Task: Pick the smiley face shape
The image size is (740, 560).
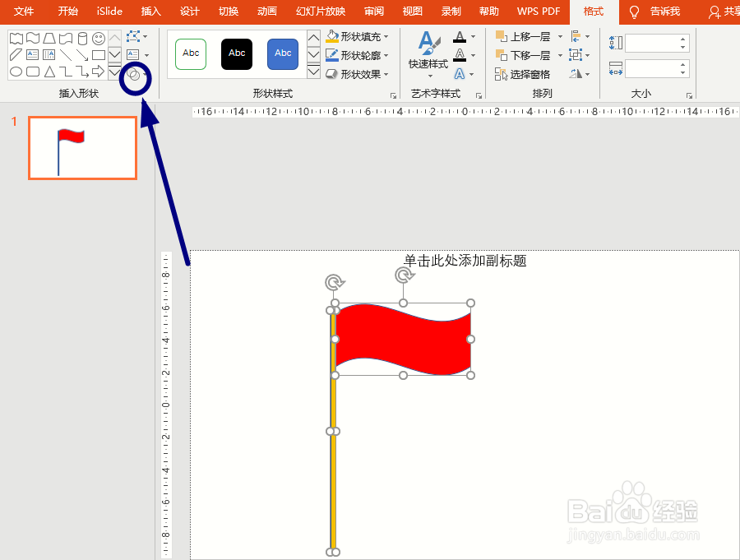Action: pos(99,39)
